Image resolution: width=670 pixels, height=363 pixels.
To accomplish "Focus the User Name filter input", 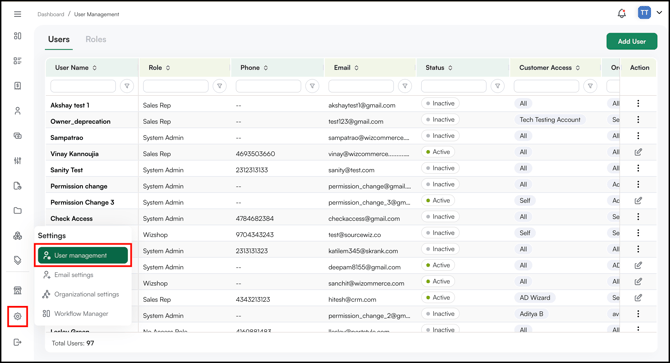I will [83, 86].
